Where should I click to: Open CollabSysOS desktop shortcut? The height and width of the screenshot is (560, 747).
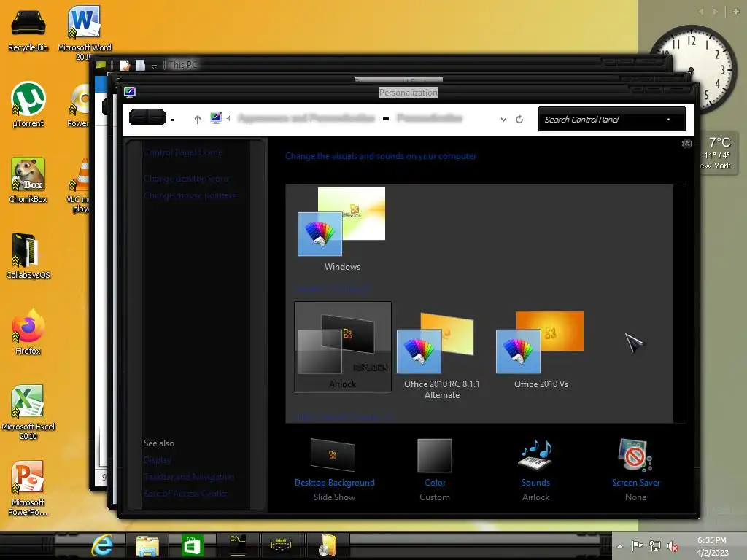[28, 256]
